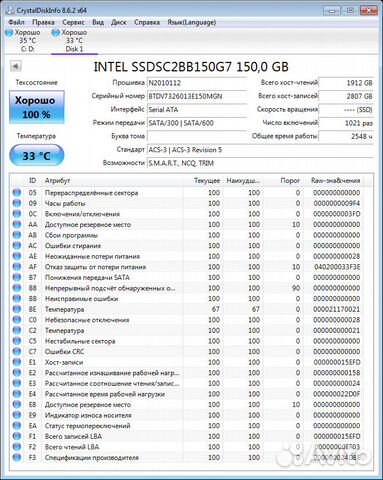Screen dimensions: 383x480
Task: Click the blue status icon for attribute E8
Action: [x=17, y=404]
